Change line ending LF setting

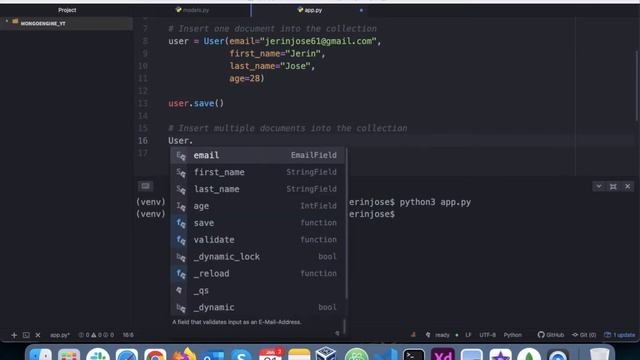click(x=468, y=335)
